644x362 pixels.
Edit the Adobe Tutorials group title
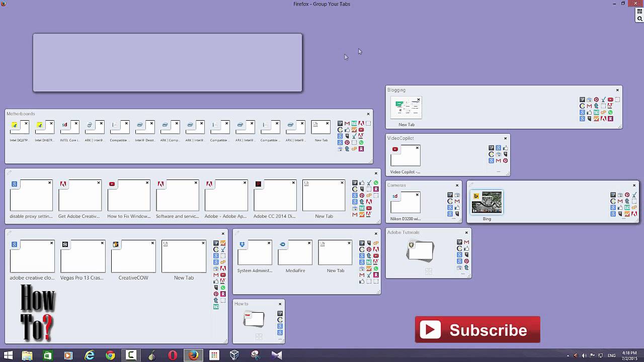(403, 232)
